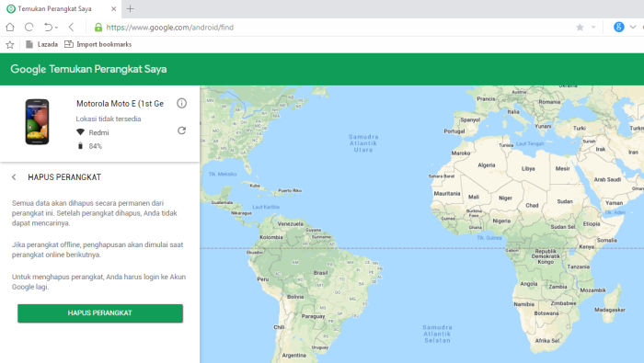Click Brasil on the map
This screenshot has width=644, height=363.
[320, 273]
